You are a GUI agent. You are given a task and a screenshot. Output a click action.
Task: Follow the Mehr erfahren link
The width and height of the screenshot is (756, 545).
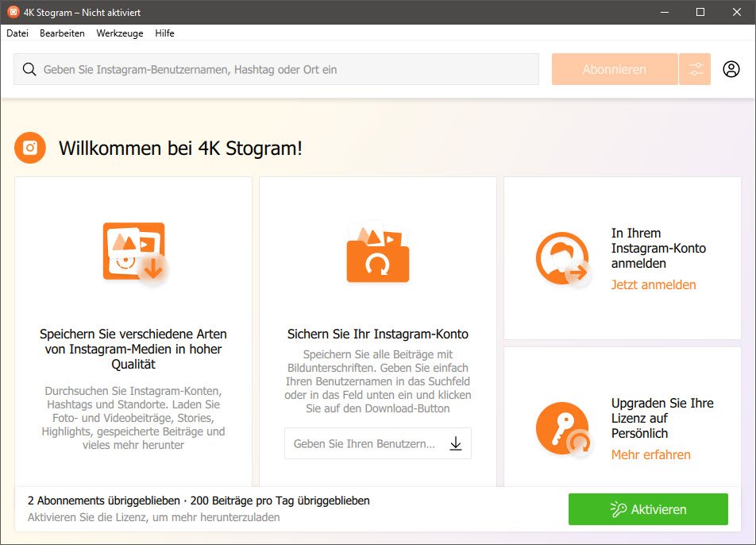(x=651, y=454)
